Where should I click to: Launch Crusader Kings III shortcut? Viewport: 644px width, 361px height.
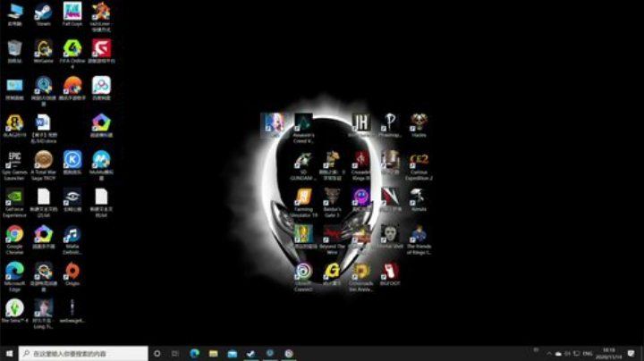[x=361, y=165]
